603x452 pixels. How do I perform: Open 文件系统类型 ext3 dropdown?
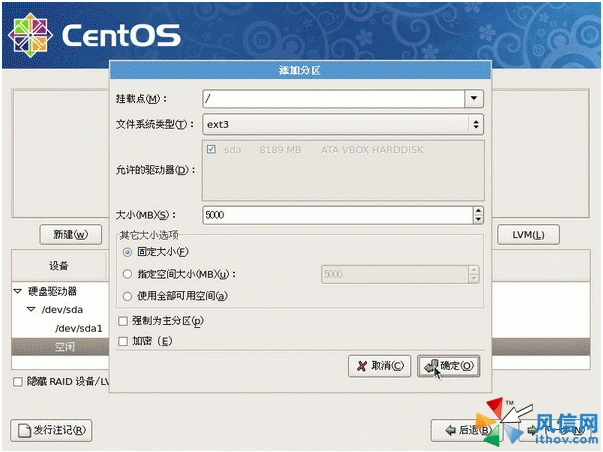click(474, 124)
